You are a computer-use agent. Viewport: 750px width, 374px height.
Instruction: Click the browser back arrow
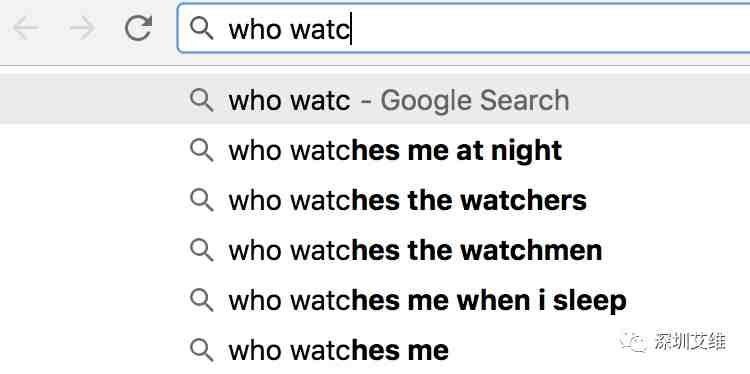pos(25,29)
